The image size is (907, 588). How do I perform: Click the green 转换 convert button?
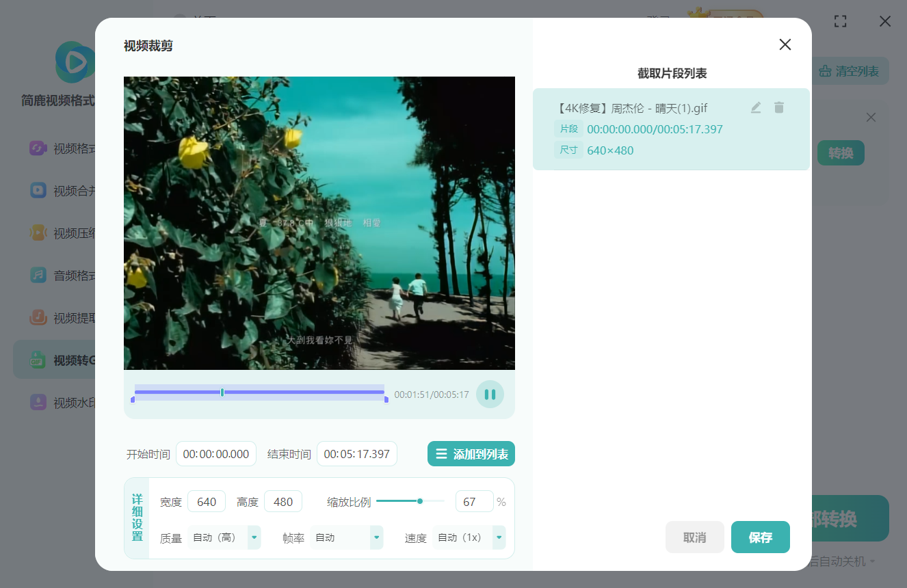(841, 152)
